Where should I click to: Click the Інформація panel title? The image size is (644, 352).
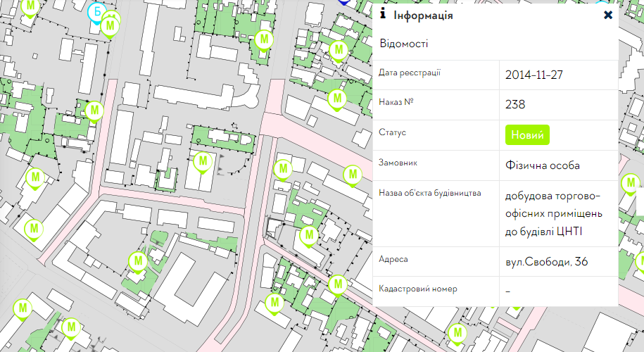pyautogui.click(x=423, y=15)
